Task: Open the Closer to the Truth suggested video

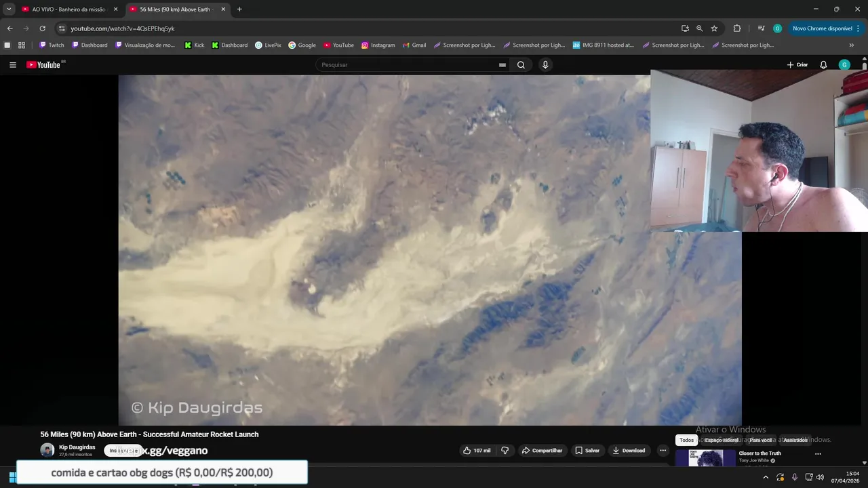Action: click(x=759, y=453)
